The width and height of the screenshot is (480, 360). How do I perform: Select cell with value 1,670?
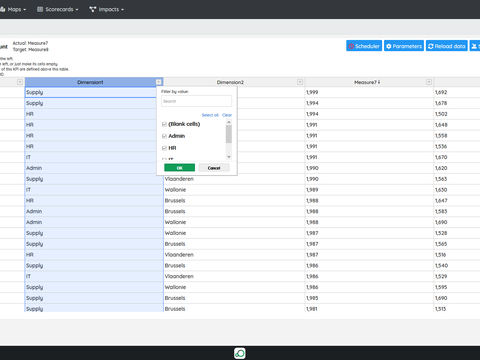457,157
